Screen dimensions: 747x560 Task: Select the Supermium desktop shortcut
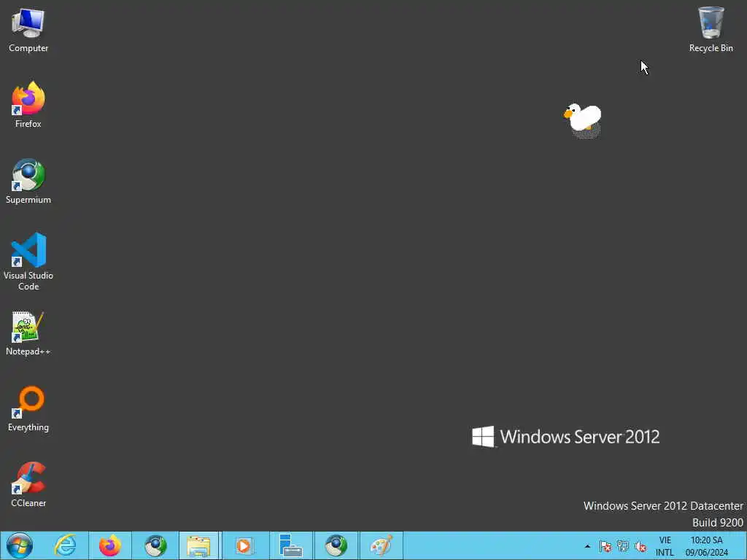click(28, 181)
